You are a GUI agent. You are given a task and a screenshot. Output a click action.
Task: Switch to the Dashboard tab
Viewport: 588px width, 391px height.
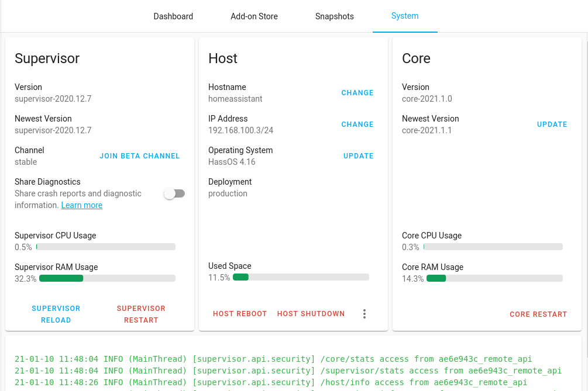pyautogui.click(x=173, y=16)
